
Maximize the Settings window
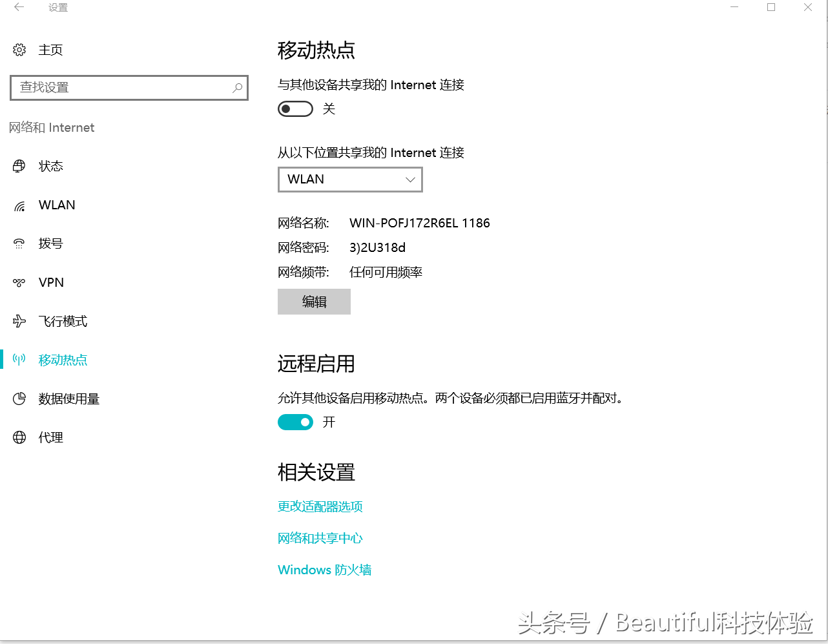click(x=771, y=8)
